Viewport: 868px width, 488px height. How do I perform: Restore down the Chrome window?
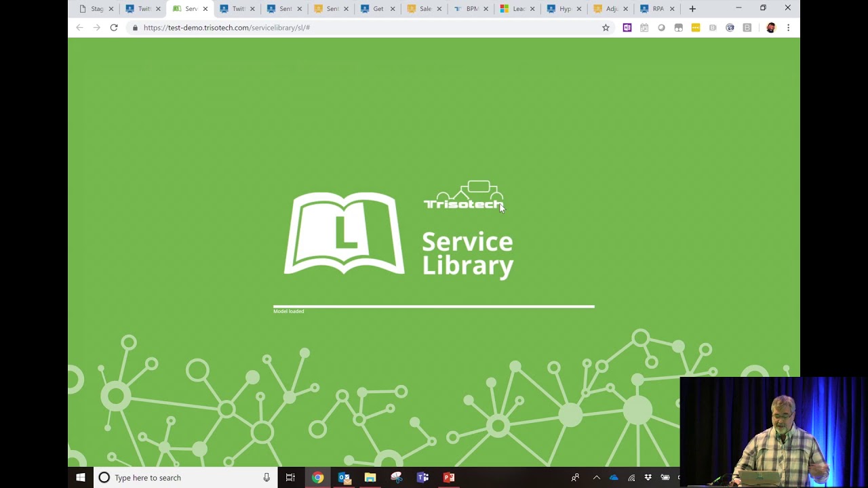pos(763,8)
